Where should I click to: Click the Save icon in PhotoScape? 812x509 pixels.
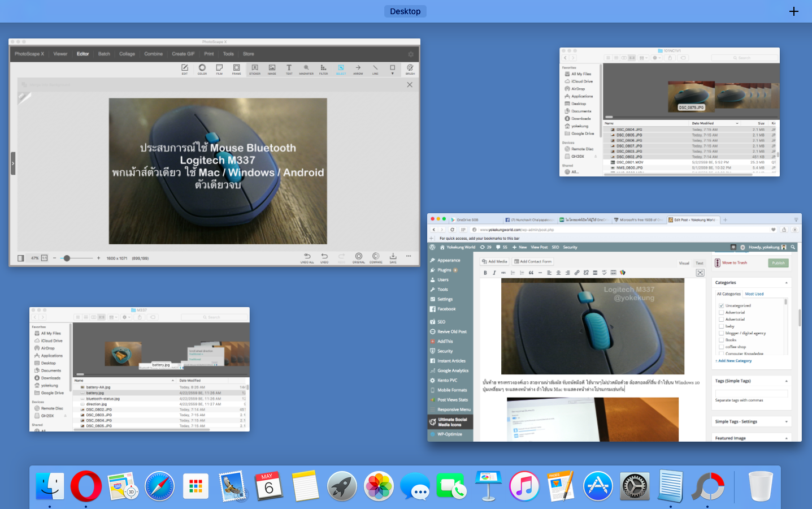click(393, 257)
